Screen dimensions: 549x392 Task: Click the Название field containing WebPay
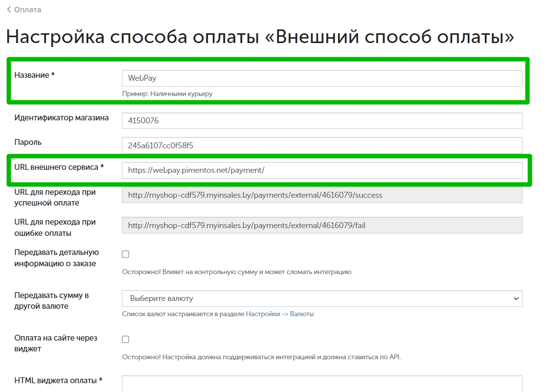[321, 78]
